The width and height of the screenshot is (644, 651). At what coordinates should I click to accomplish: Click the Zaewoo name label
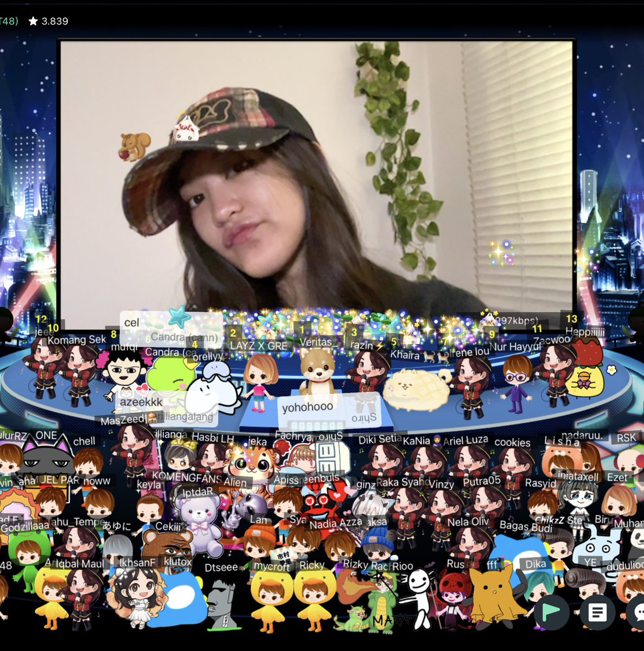pyautogui.click(x=551, y=341)
